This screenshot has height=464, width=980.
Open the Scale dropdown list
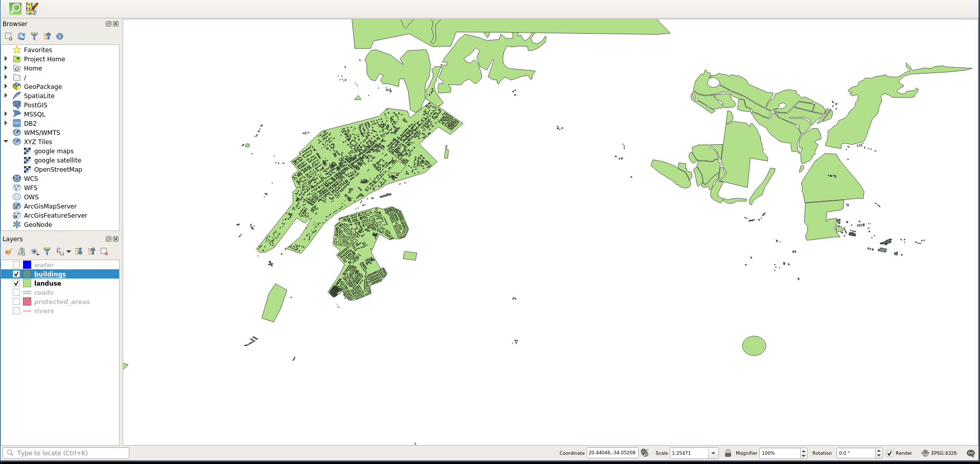tap(713, 453)
